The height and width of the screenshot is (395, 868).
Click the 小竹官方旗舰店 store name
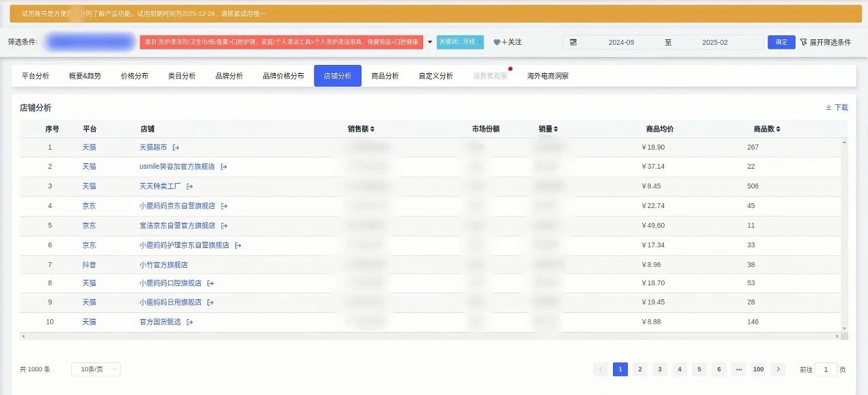click(x=163, y=265)
